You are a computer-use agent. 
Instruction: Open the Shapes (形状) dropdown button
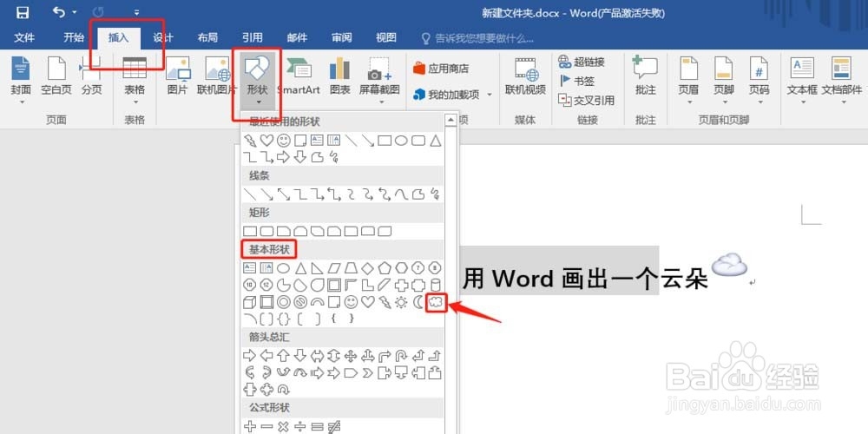tap(258, 80)
